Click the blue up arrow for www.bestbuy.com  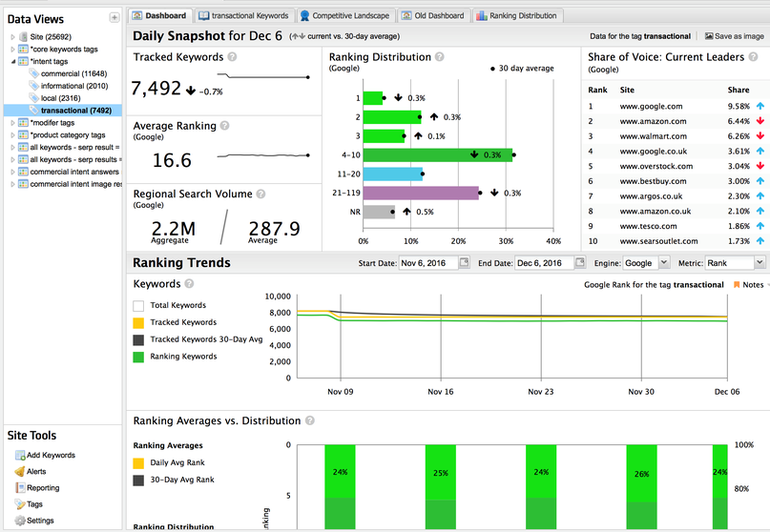pyautogui.click(x=760, y=181)
